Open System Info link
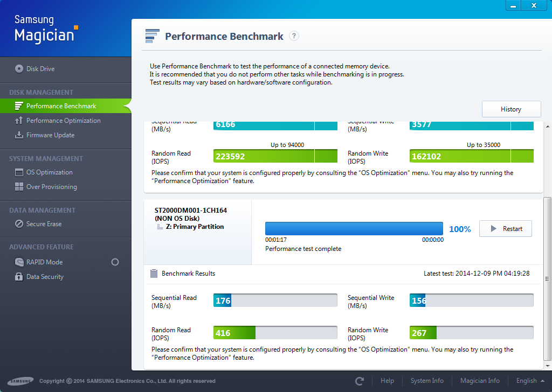The width and height of the screenshot is (552, 392). 427,381
